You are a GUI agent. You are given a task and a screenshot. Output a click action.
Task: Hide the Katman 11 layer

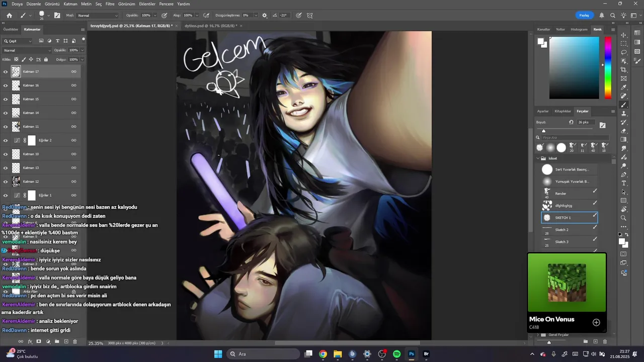coord(6,127)
